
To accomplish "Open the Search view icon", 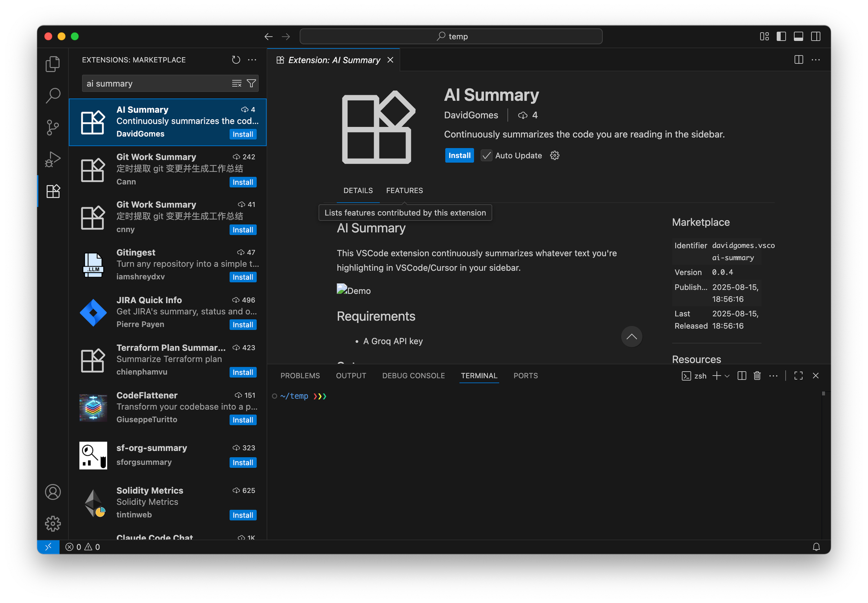I will click(53, 95).
